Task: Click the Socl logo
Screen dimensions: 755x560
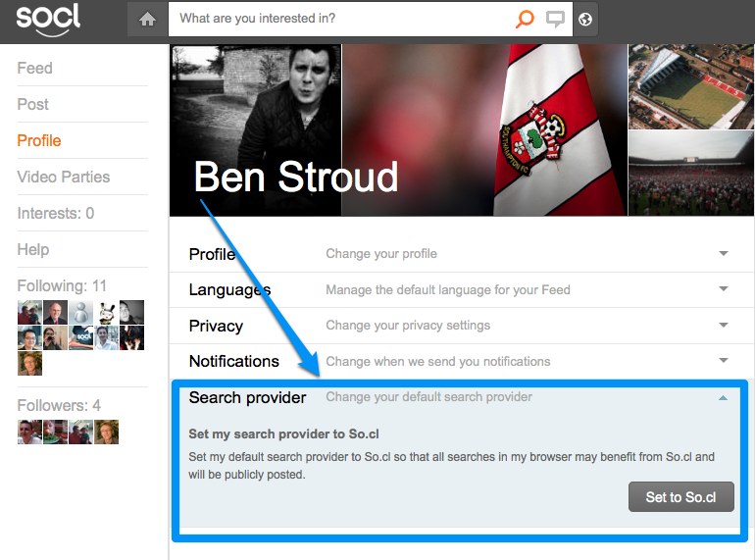Action: click(48, 20)
